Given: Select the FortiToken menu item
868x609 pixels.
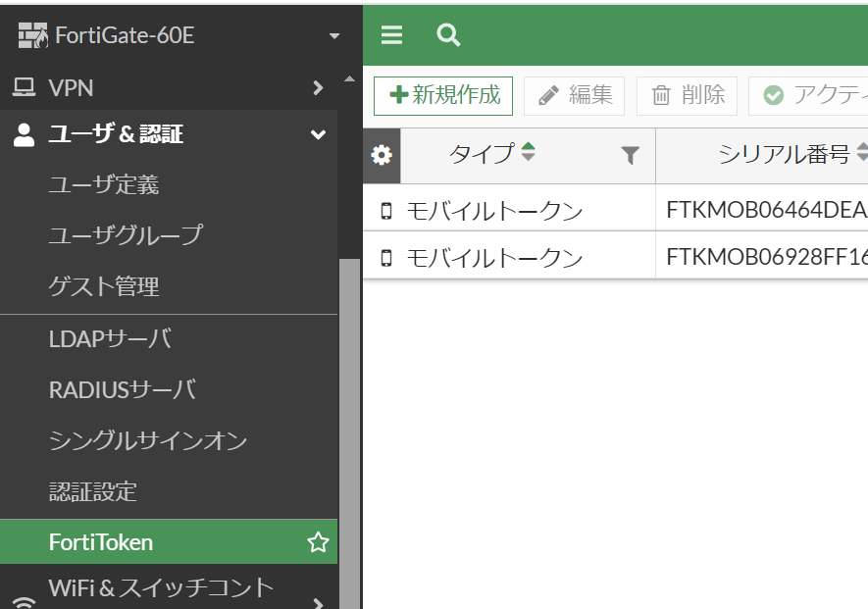Looking at the screenshot, I should coord(169,542).
